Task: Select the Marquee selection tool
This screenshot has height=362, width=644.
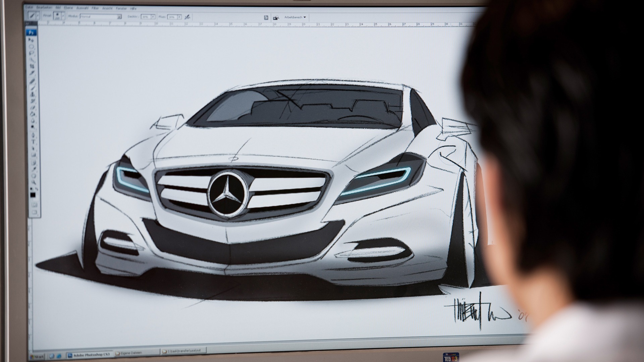Action: click(32, 47)
